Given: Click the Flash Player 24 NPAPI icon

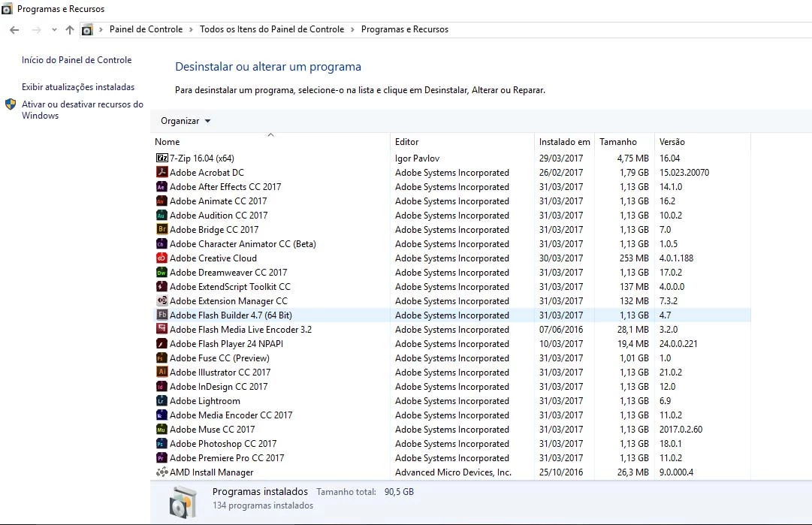Looking at the screenshot, I should coord(162,343).
